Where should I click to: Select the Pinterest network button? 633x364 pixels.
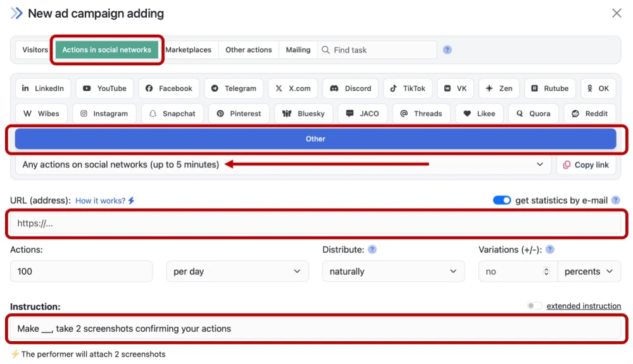pyautogui.click(x=238, y=114)
